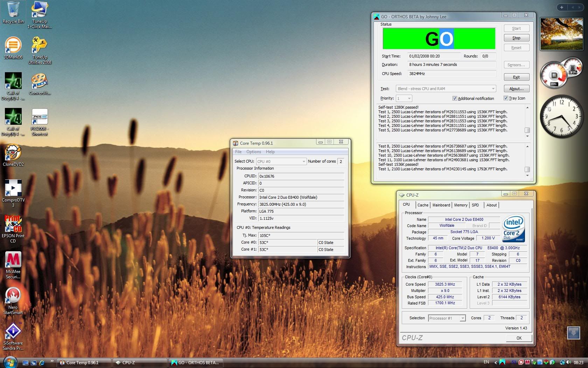Click the Orthos Exit button
Image resolution: width=588 pixels, height=368 pixels.
(x=517, y=77)
